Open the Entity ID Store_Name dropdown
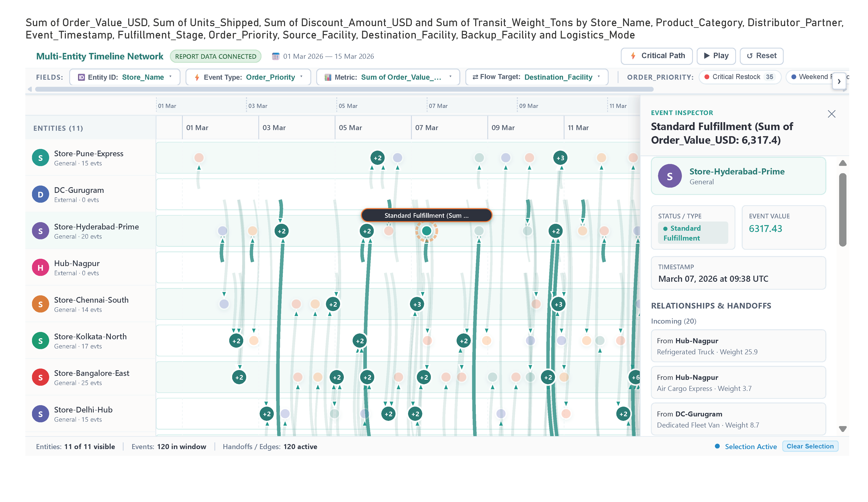The width and height of the screenshot is (868, 502). [125, 77]
